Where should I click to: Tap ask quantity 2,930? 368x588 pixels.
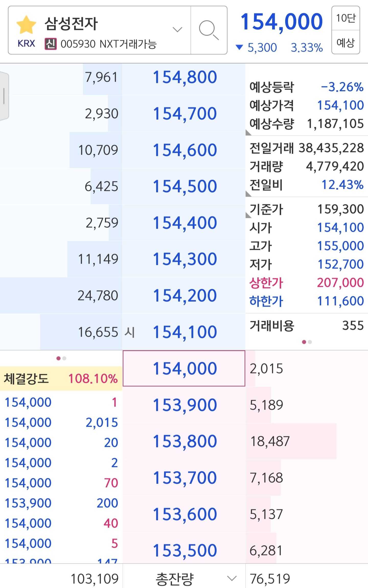pos(101,114)
